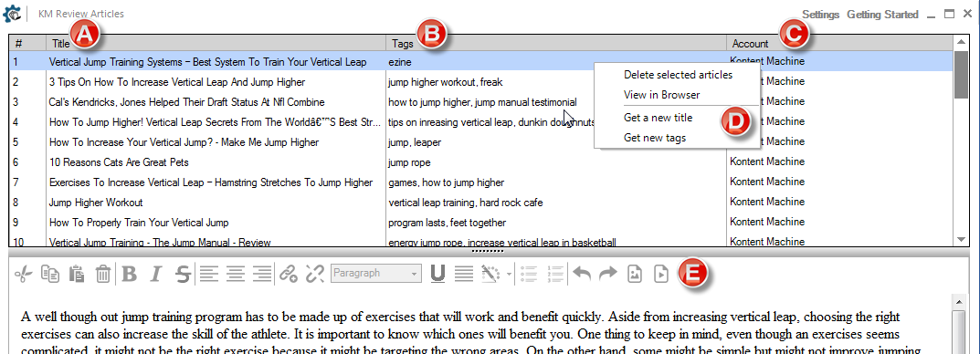This screenshot has width=980, height=354.
Task: Click the Undo arrow icon
Action: click(x=582, y=274)
